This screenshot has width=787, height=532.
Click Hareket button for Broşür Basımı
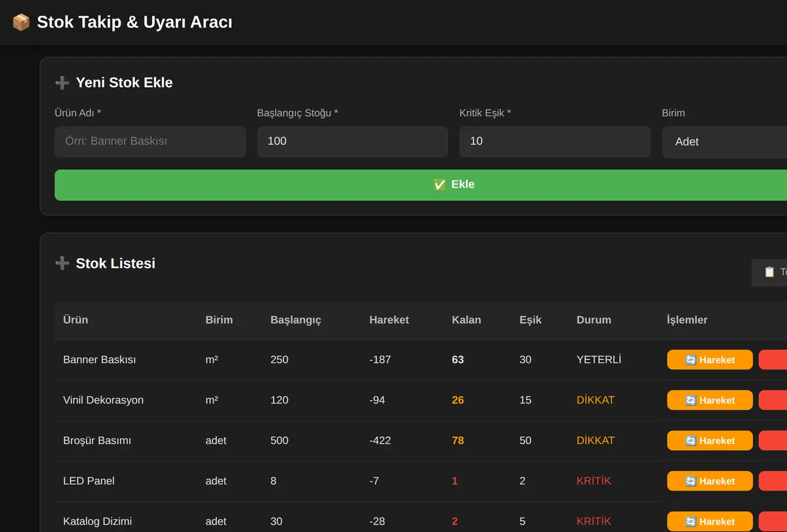(710, 441)
